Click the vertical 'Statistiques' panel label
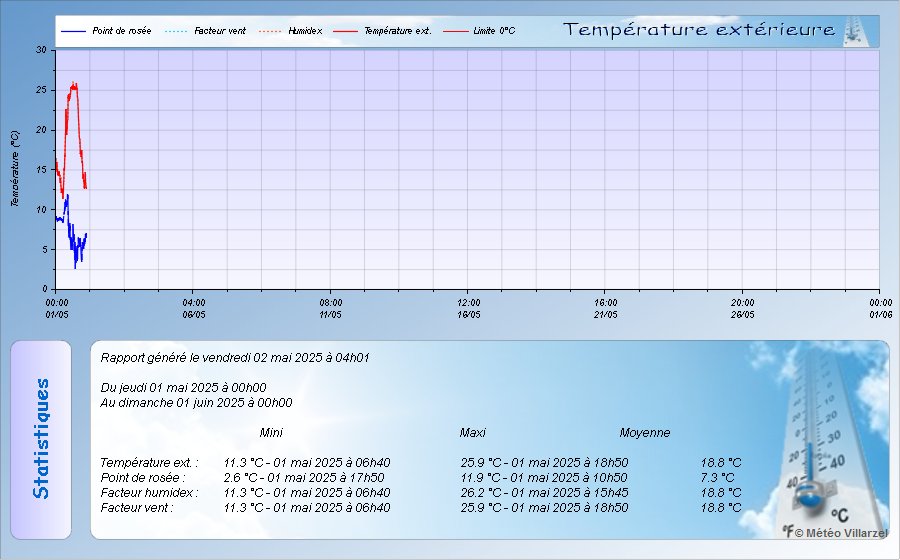Viewport: 900px width, 560px height. [x=41, y=439]
